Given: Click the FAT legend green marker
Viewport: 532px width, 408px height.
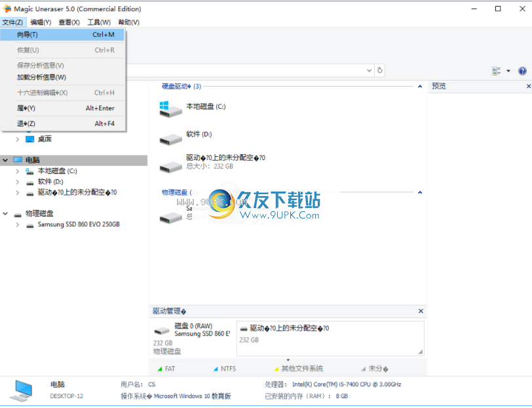Looking at the screenshot, I should point(160,369).
